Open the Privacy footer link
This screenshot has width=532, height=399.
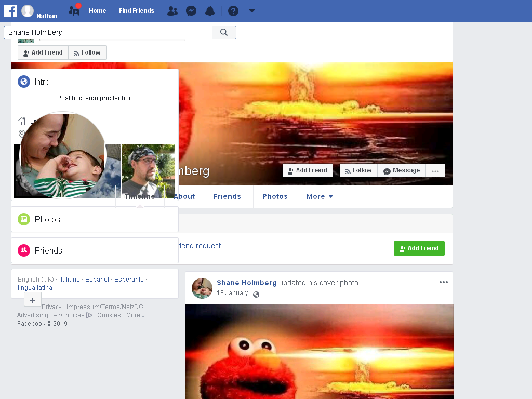pos(51,307)
